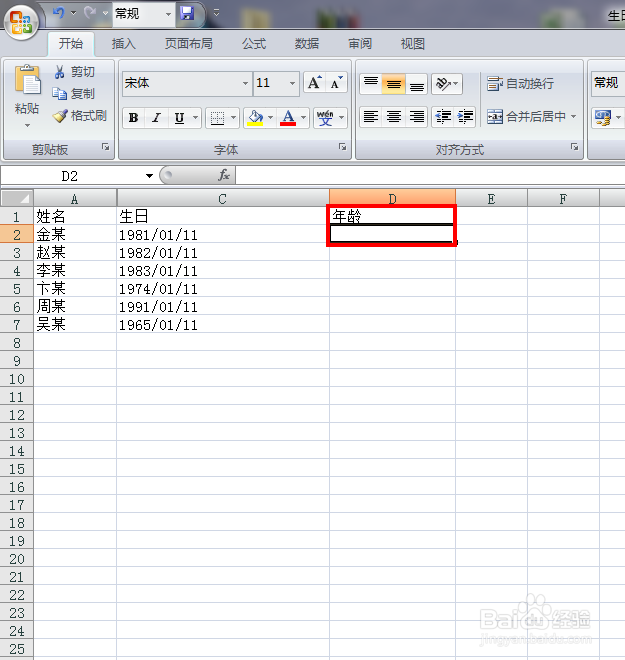Select header cell 年龄

tap(392, 216)
